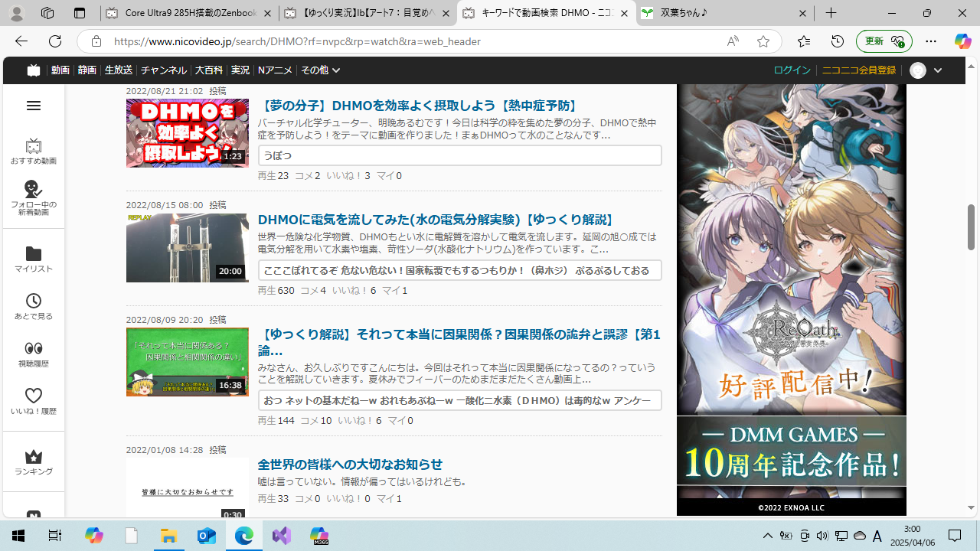Click the ログイン link
The height and width of the screenshot is (551, 980).
pyautogui.click(x=792, y=70)
